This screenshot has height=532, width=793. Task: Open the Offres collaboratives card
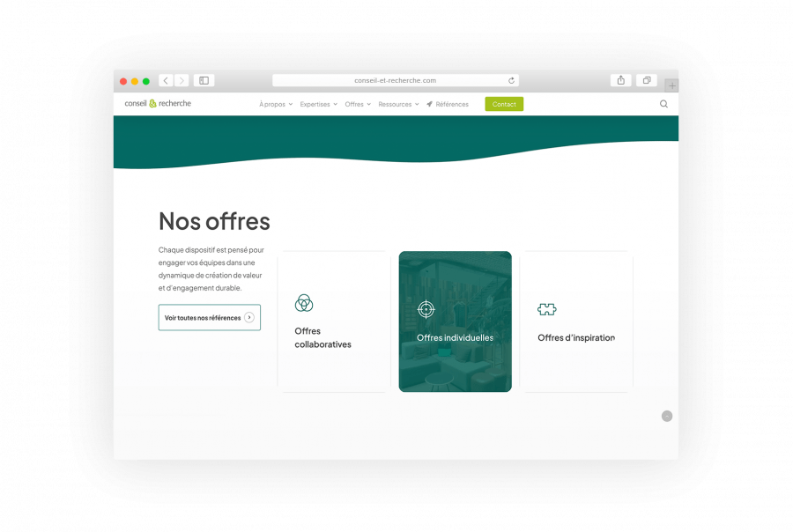(x=334, y=321)
